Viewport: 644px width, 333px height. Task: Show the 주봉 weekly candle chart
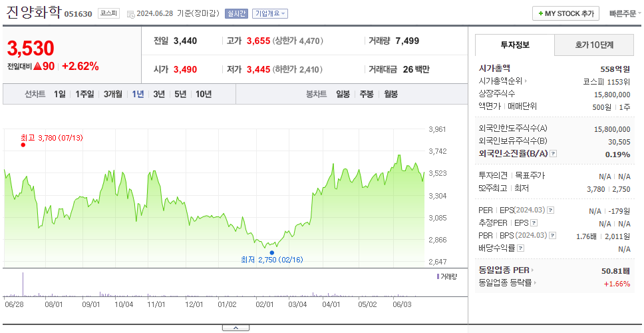[367, 94]
